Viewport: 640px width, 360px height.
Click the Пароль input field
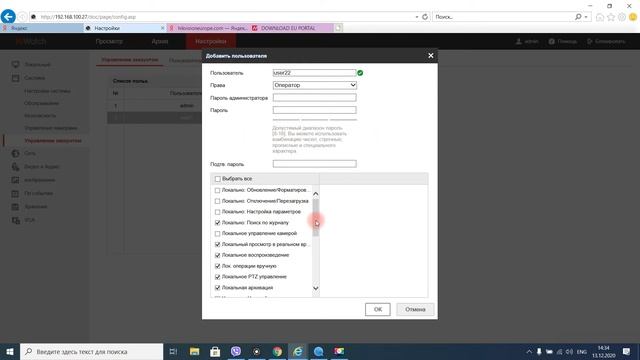(315, 110)
